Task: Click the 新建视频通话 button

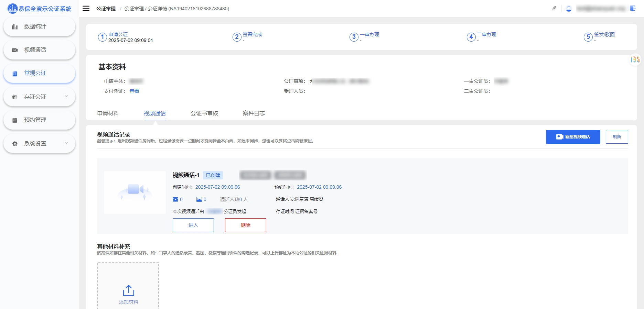Action: click(x=573, y=137)
